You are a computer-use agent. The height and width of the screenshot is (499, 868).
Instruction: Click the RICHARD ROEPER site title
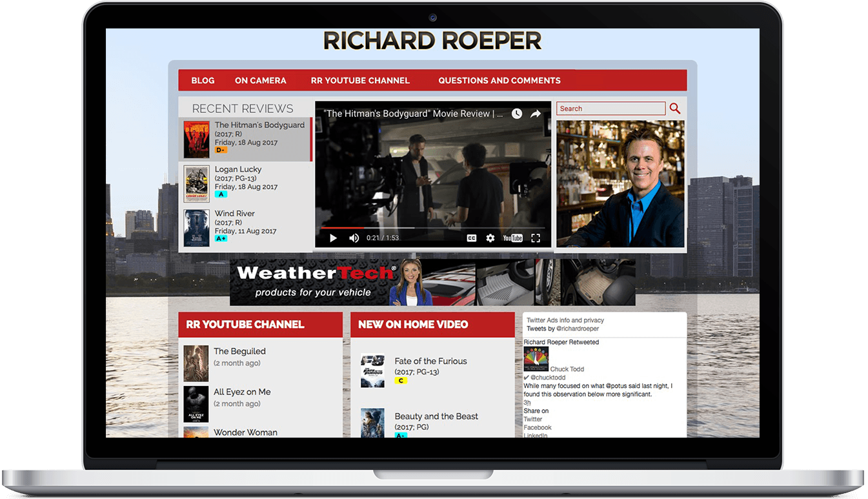[x=432, y=41]
